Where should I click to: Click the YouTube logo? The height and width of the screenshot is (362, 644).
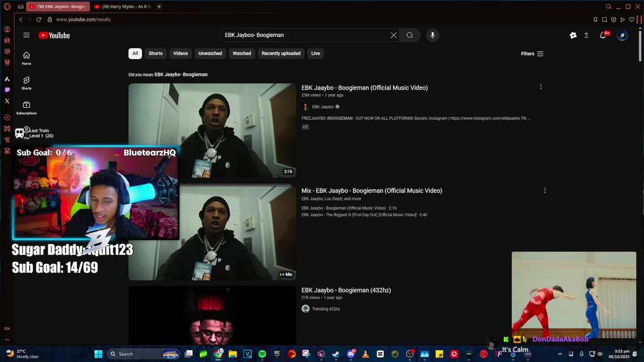click(54, 35)
